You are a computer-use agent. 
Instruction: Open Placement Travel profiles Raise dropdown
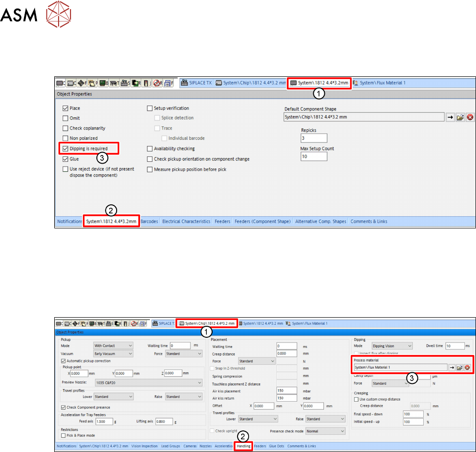click(x=325, y=419)
